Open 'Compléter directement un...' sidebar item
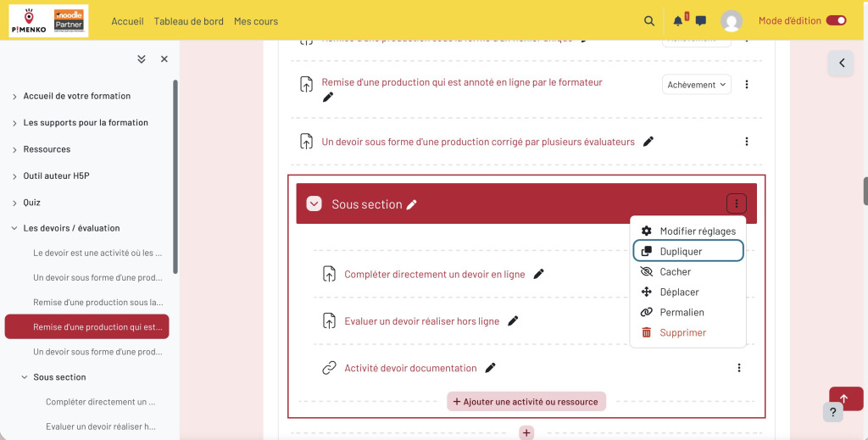Screen dimensions: 868x440 [x=100, y=402]
